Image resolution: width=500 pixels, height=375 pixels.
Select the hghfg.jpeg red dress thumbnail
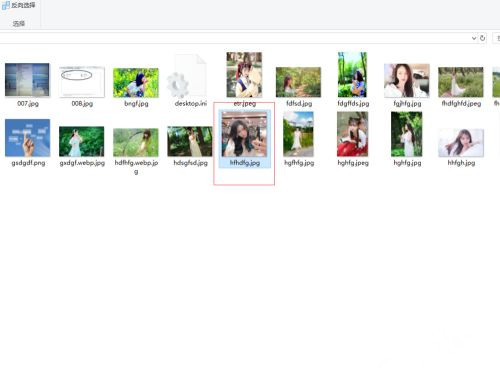point(353,134)
